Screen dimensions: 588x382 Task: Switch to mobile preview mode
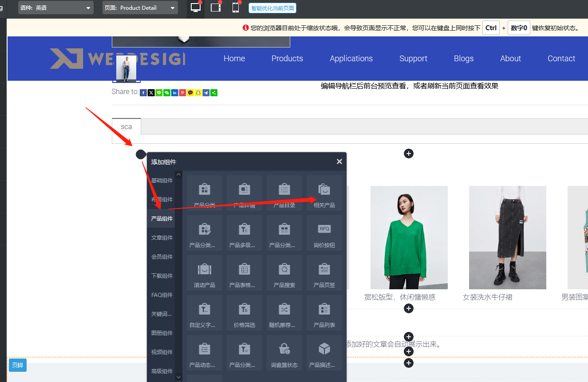(x=235, y=8)
